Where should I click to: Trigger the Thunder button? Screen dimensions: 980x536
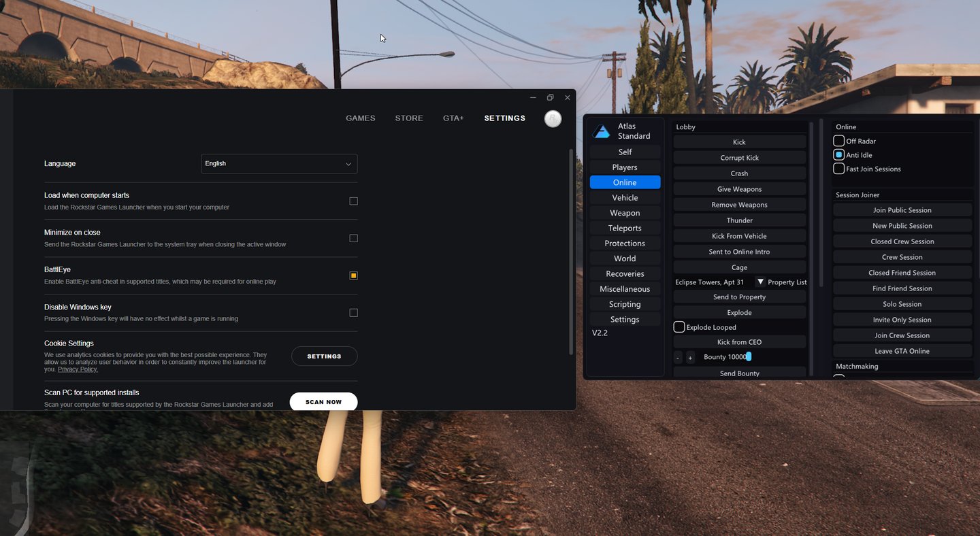click(739, 220)
